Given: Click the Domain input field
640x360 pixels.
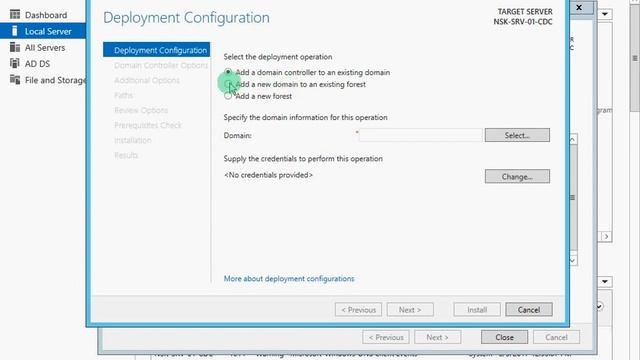Looking at the screenshot, I should 420,135.
